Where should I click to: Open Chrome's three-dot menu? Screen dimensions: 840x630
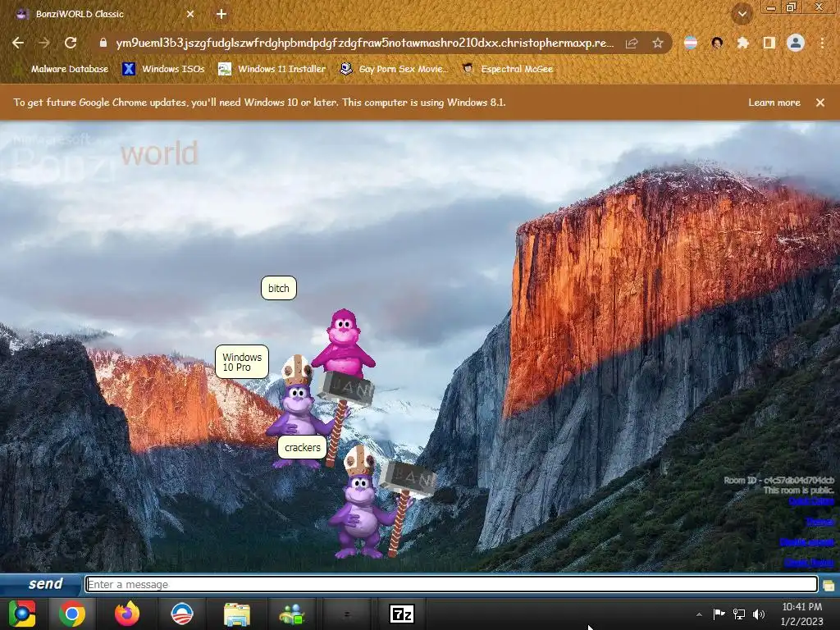point(822,43)
